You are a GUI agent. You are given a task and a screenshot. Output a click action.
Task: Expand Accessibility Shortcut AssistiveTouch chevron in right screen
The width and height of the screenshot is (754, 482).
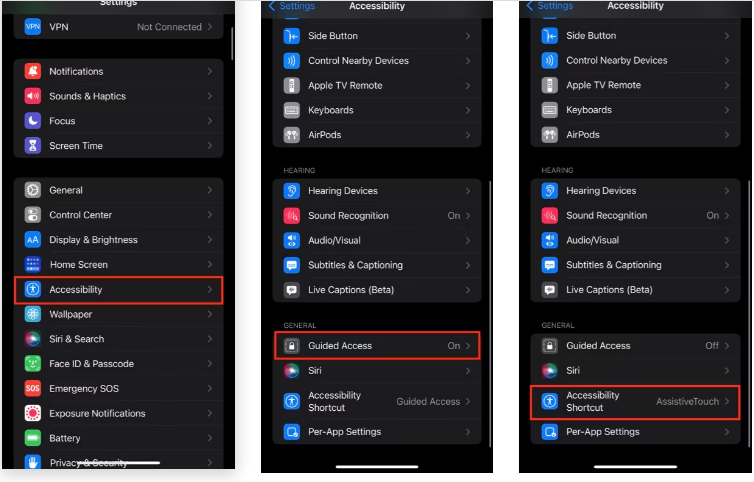727,401
